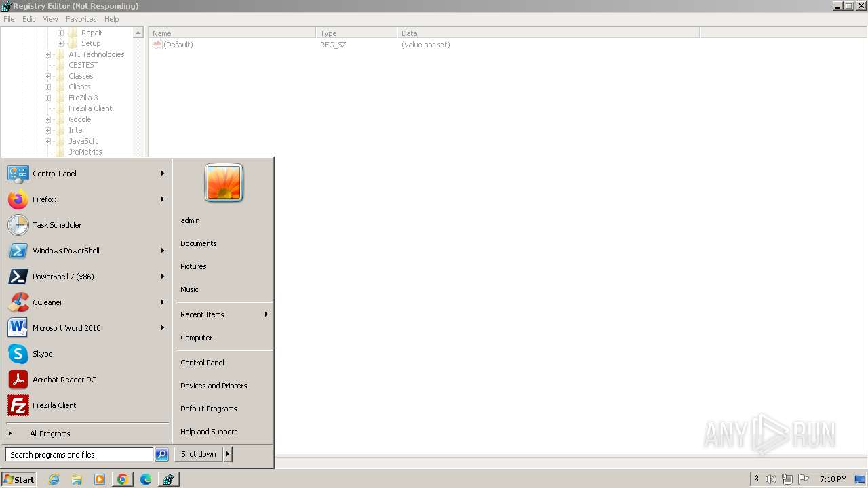
Task: Open Windows Explorer taskbar folder icon
Action: (77, 479)
